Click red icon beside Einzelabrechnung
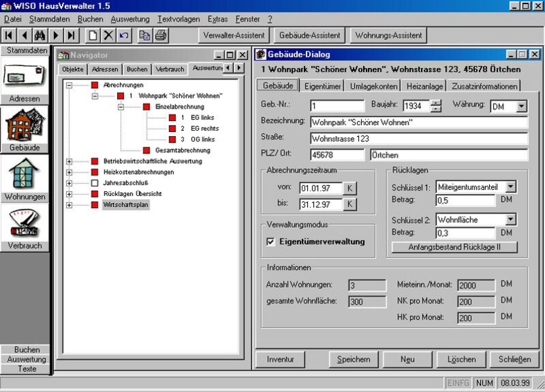Viewport: 545px width, 392px height. (146, 107)
